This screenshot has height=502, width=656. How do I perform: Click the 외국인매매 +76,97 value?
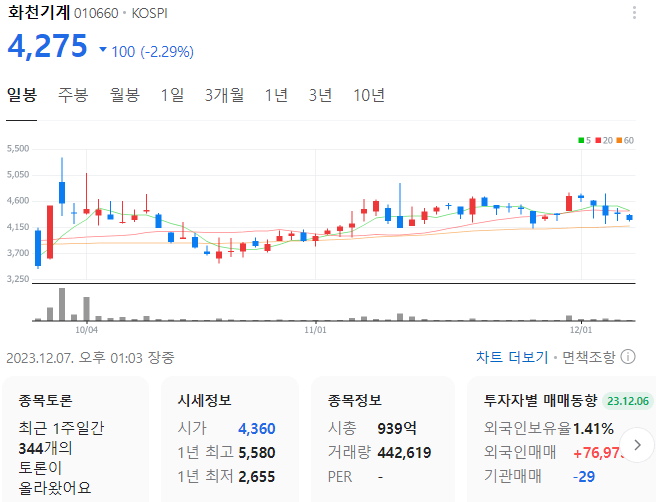point(599,453)
